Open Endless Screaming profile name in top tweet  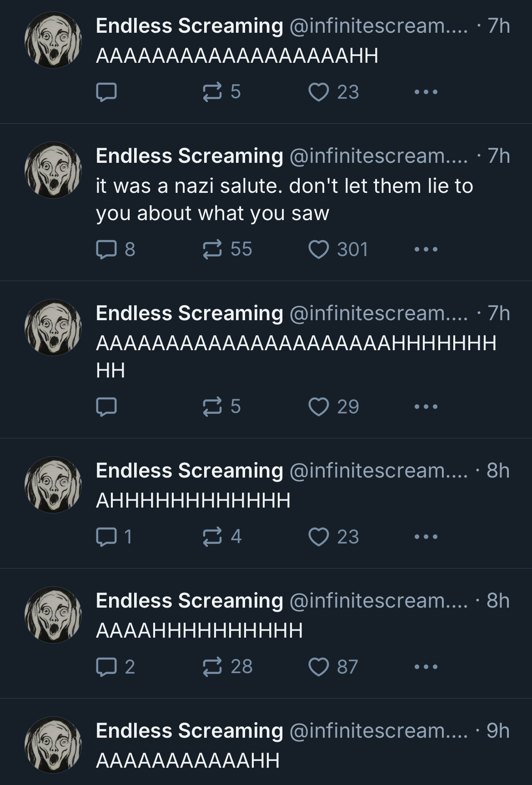(189, 26)
